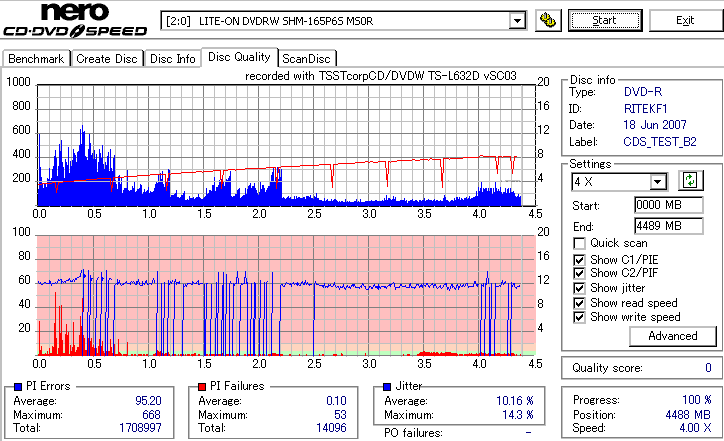Viewport: 724px width, 441px height.
Task: Turn off Show read speed
Action: pos(580,303)
